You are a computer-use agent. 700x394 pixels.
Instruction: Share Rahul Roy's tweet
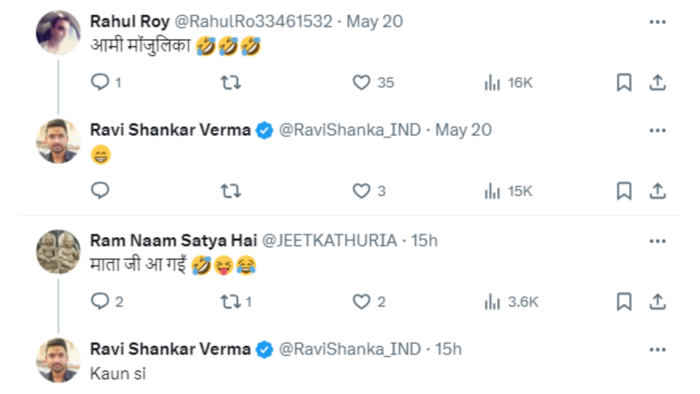(657, 83)
